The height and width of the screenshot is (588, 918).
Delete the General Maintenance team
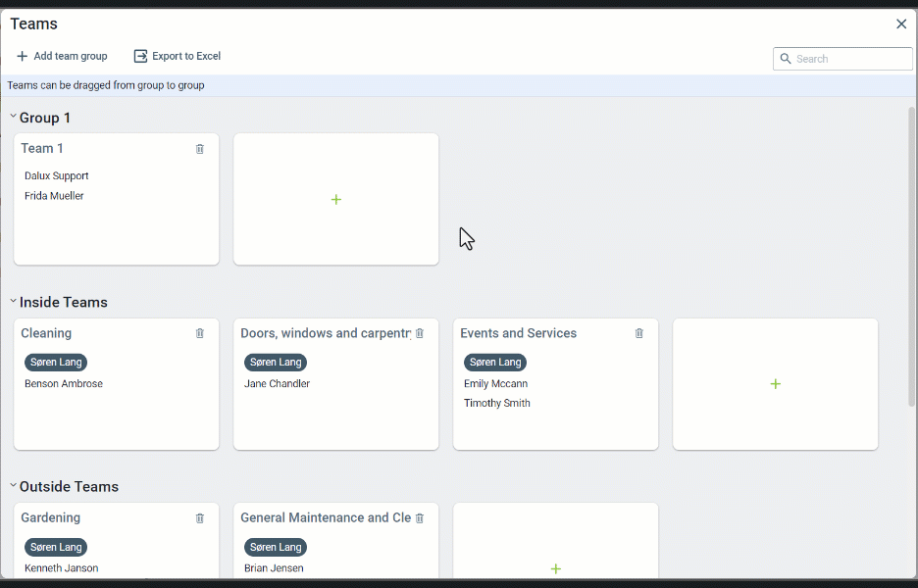[420, 517]
